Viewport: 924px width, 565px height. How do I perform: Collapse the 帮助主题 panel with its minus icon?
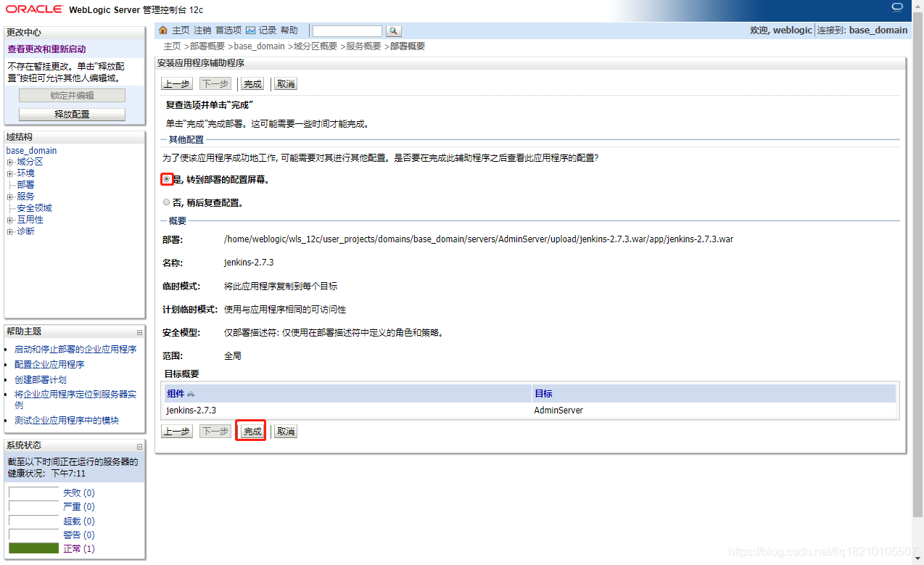click(x=139, y=331)
